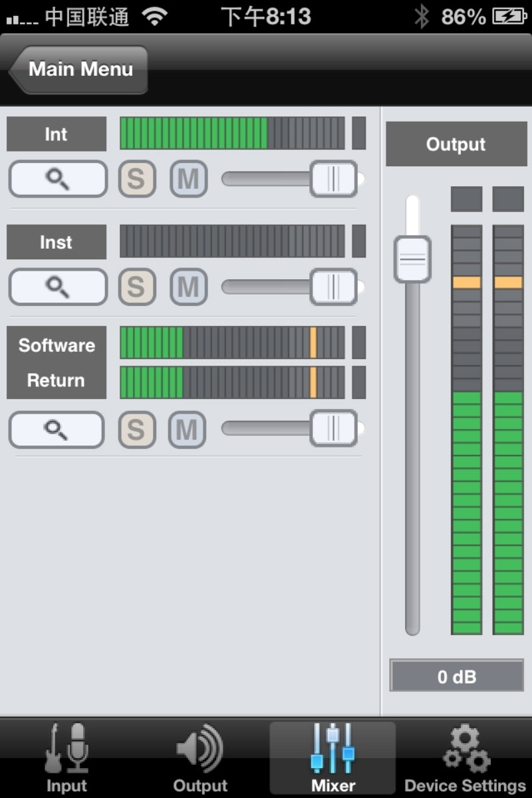The height and width of the screenshot is (798, 532).
Task: Switch to the Input tab
Action: tap(66, 758)
